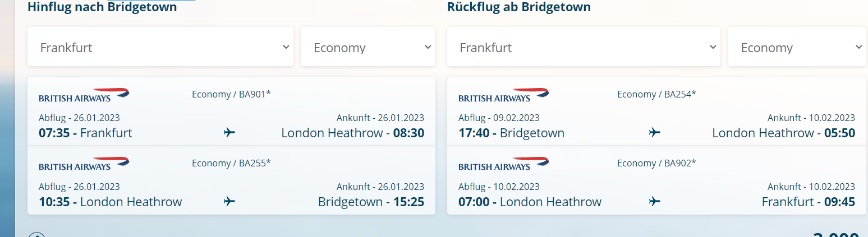The width and height of the screenshot is (868, 237).
Task: Click the "Economy / BA902*" flight label
Action: pos(656,163)
